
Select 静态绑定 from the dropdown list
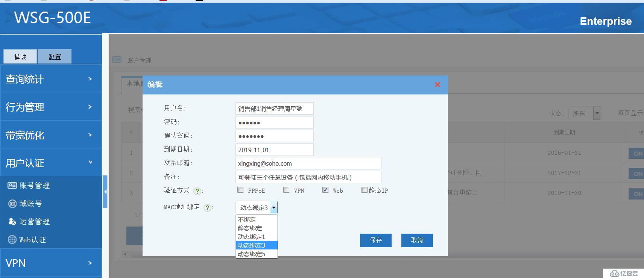(257, 228)
